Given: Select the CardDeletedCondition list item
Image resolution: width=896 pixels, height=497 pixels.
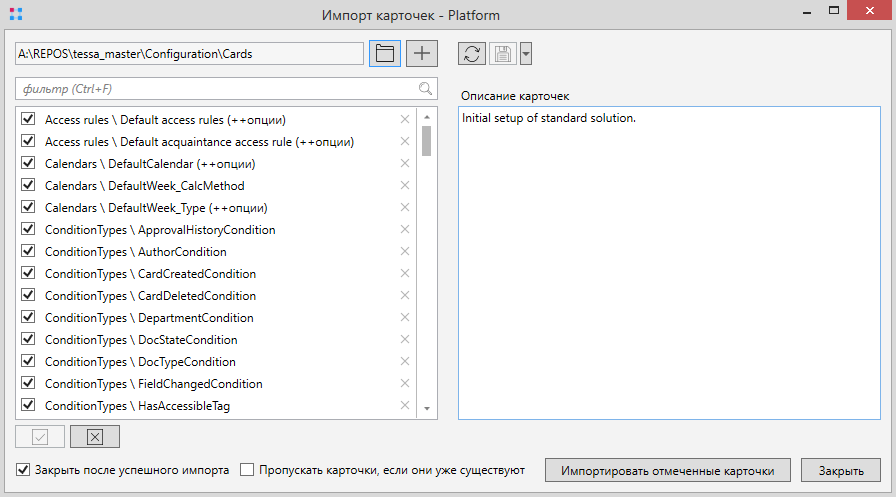Looking at the screenshot, I should click(x=150, y=296).
